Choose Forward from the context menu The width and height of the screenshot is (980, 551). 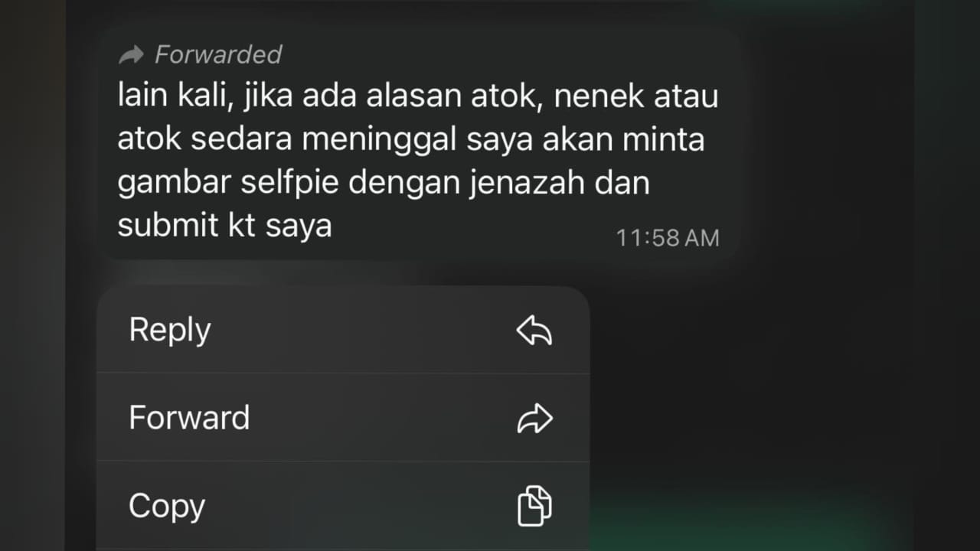click(343, 418)
